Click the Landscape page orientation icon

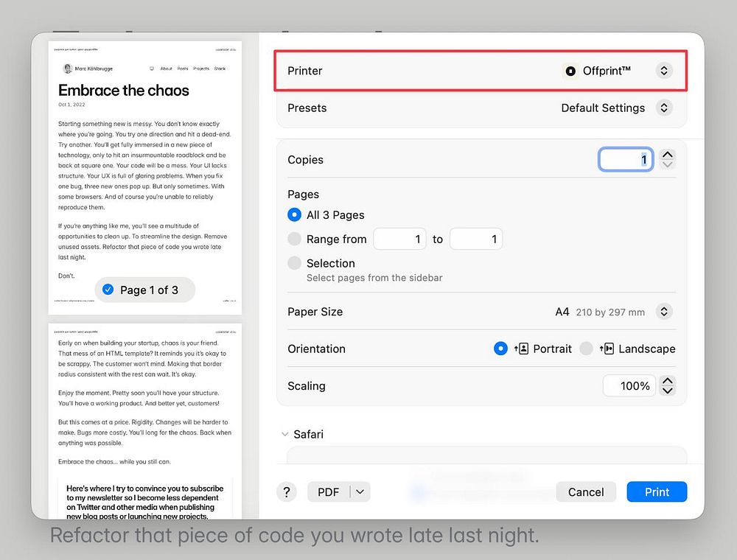[607, 349]
